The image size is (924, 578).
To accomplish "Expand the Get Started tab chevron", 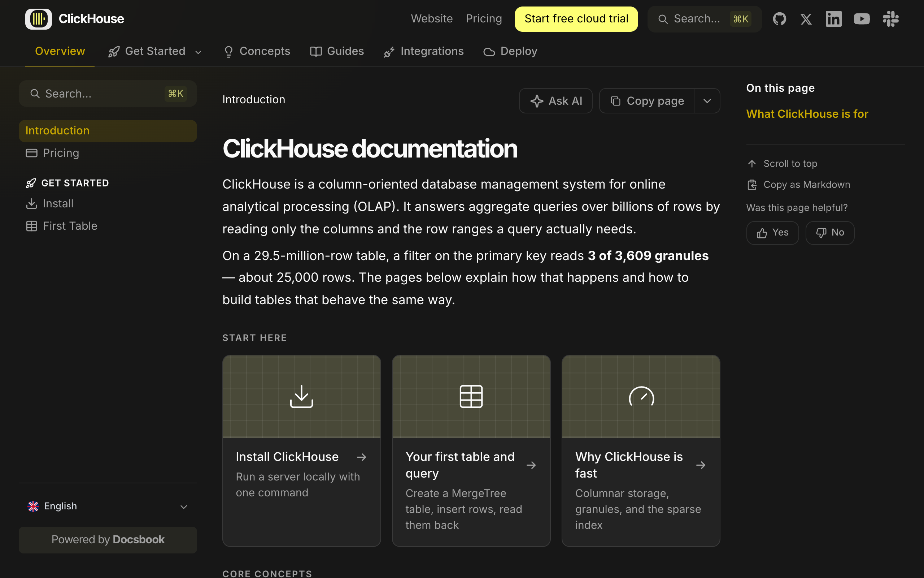I will point(198,52).
